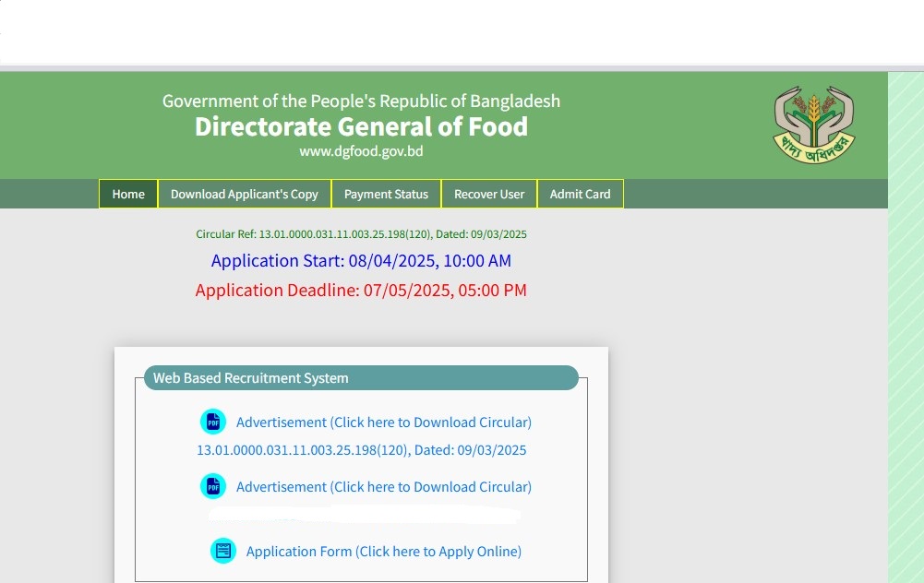Click the green 'Circular Ref' line

pos(361,233)
